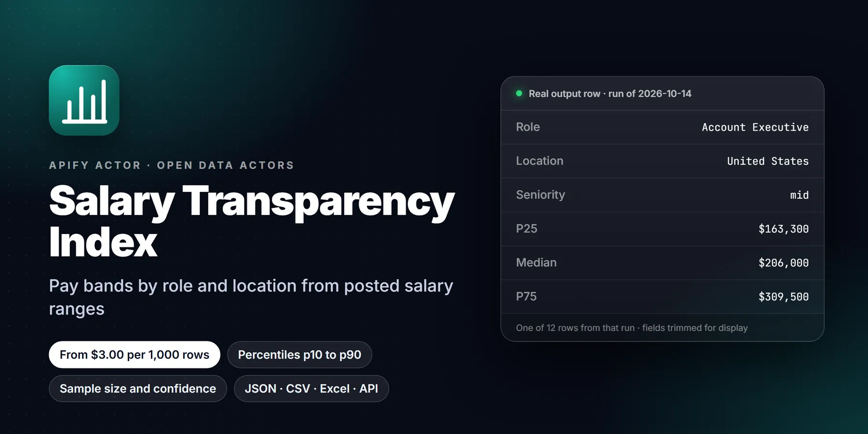
Task: Click the 'P25' field label
Action: pyautogui.click(x=527, y=229)
